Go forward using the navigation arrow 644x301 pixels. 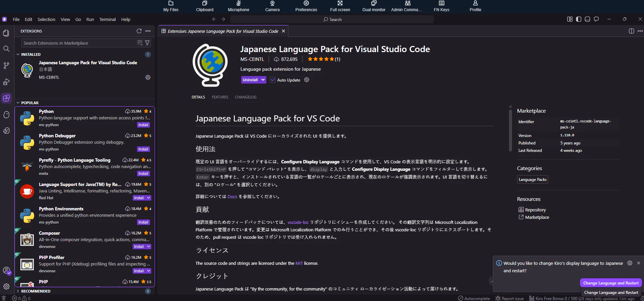(223, 19)
